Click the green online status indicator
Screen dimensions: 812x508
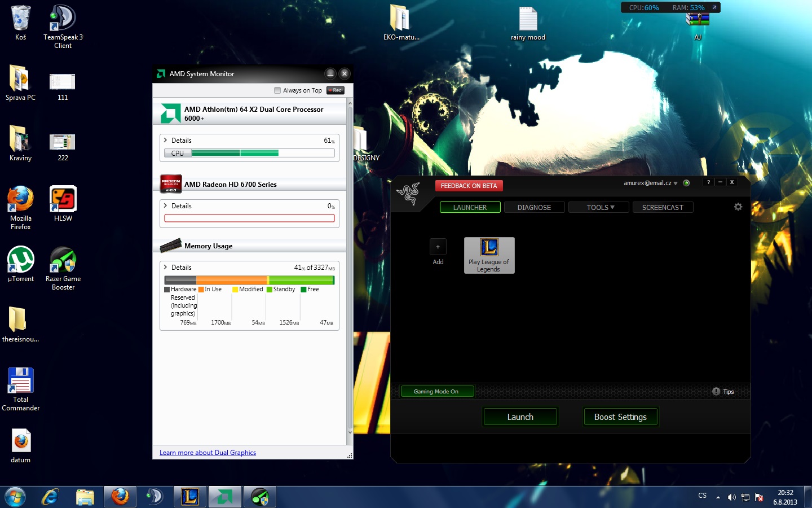click(x=686, y=183)
